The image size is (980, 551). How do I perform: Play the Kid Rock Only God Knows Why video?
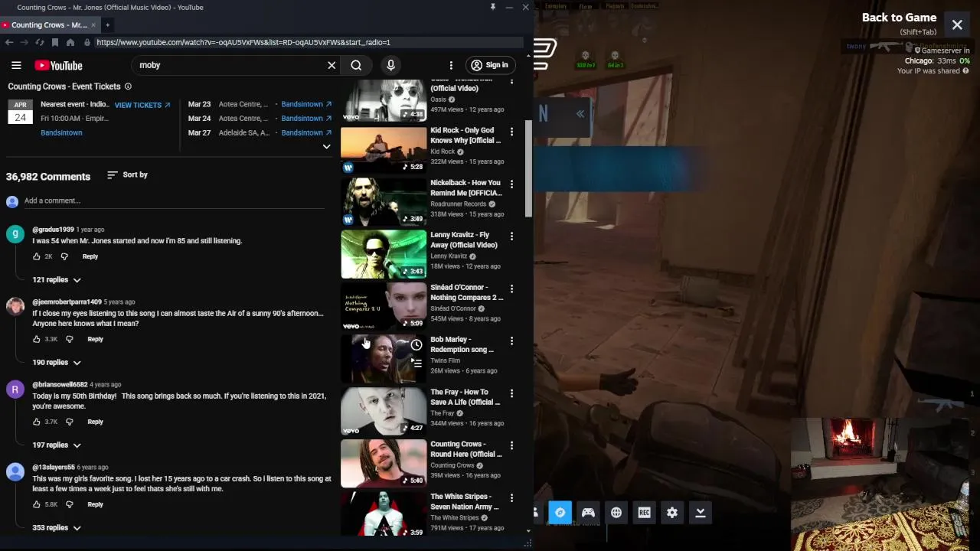(384, 150)
